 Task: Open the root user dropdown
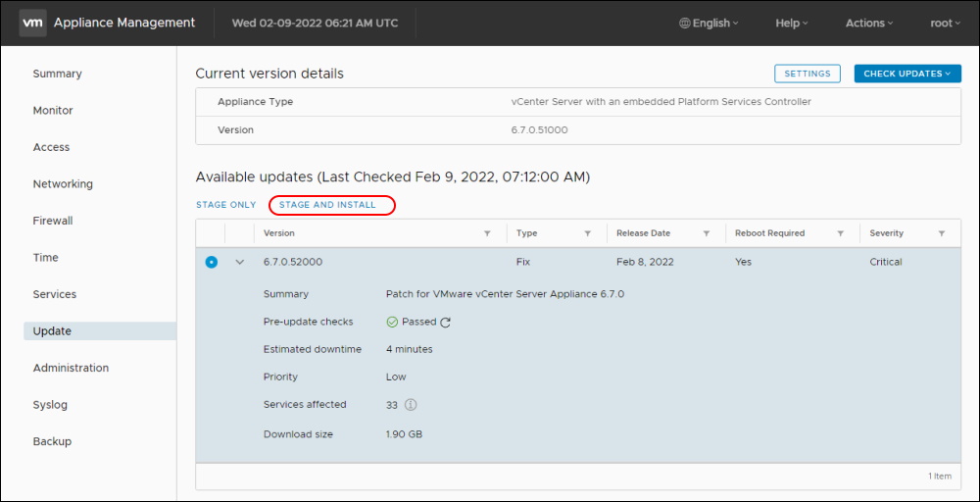(x=945, y=24)
